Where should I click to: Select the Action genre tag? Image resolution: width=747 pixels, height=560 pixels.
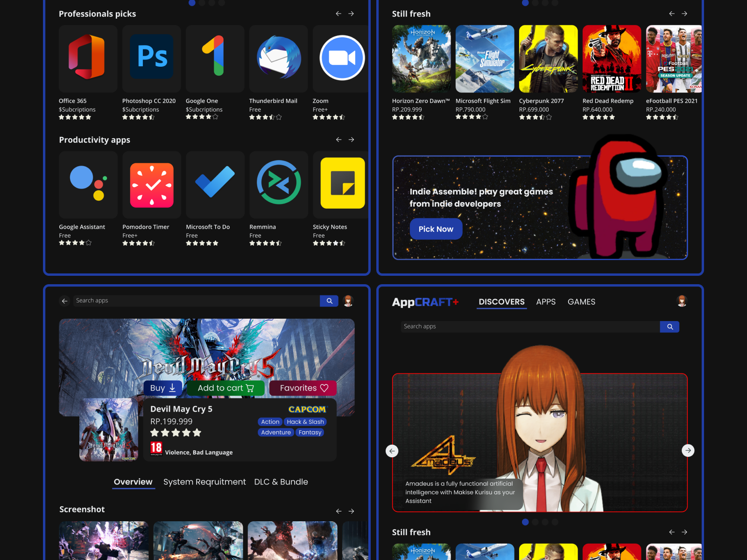270,422
